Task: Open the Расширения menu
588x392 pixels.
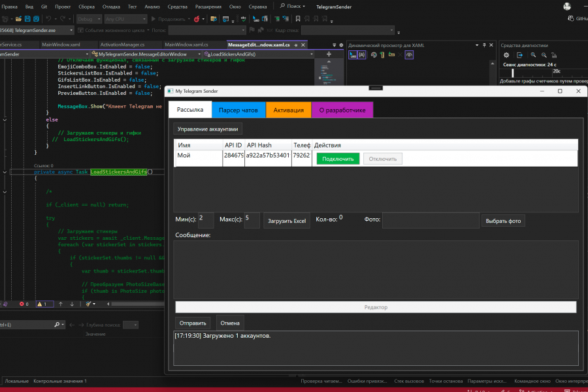Action: point(208,7)
